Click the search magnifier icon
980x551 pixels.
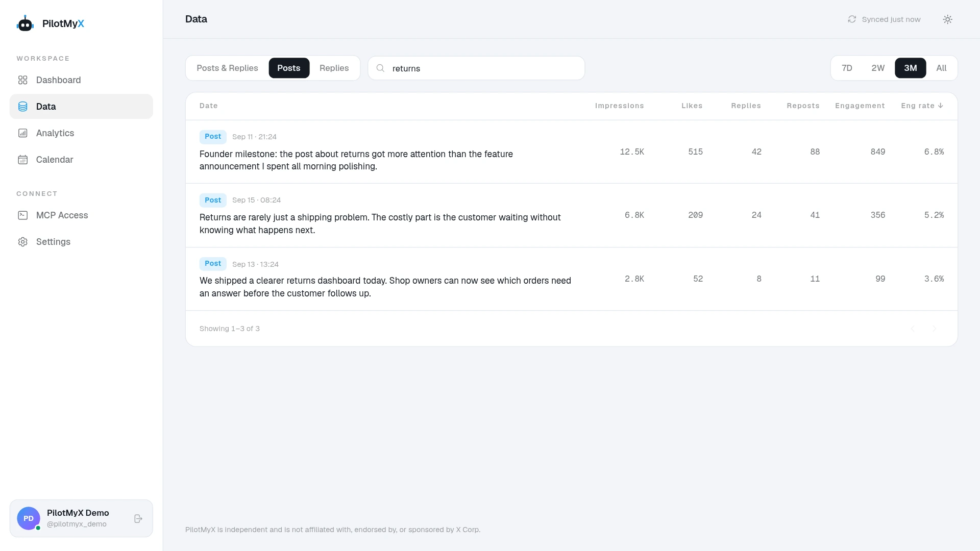point(380,68)
